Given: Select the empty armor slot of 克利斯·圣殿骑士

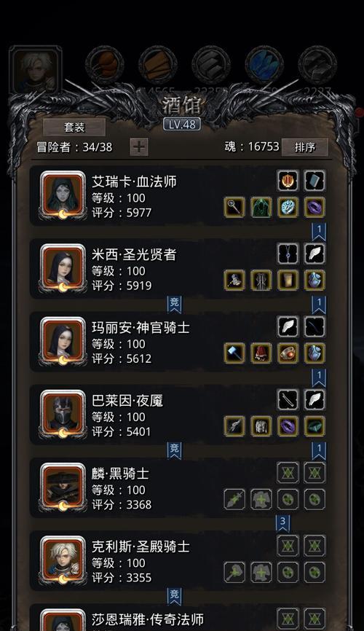Looking at the screenshot, I should [x=261, y=572].
